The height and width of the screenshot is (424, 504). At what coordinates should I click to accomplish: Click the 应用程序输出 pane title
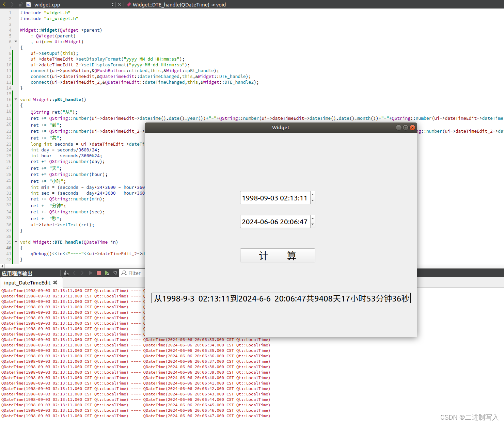(17, 273)
